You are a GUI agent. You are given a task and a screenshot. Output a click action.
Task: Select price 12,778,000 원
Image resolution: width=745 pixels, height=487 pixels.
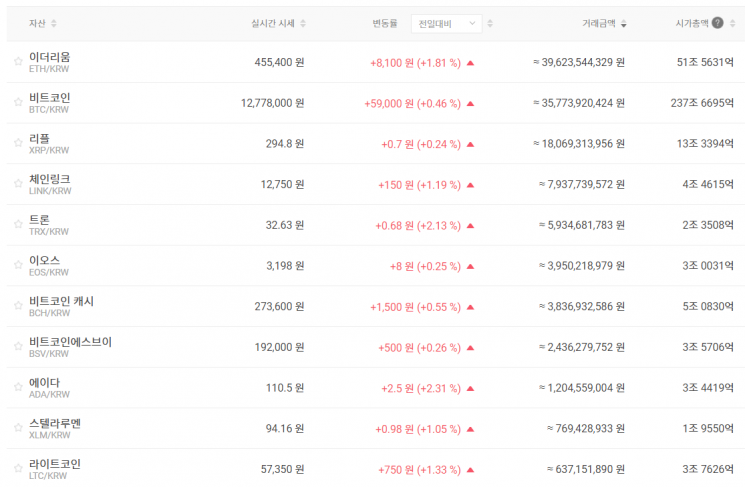[x=272, y=103]
